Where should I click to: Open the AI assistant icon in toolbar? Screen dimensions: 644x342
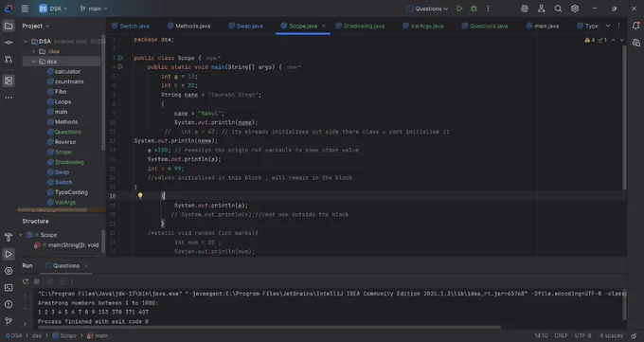[x=525, y=9]
